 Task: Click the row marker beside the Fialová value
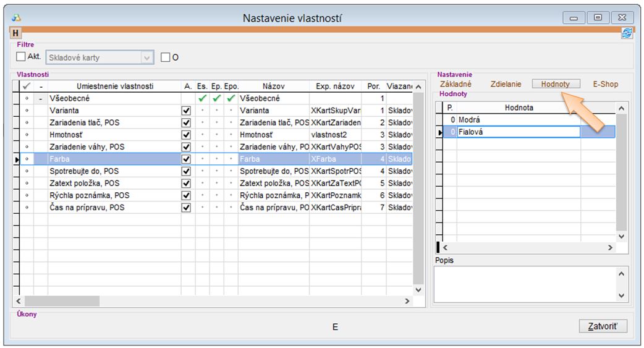coord(439,132)
